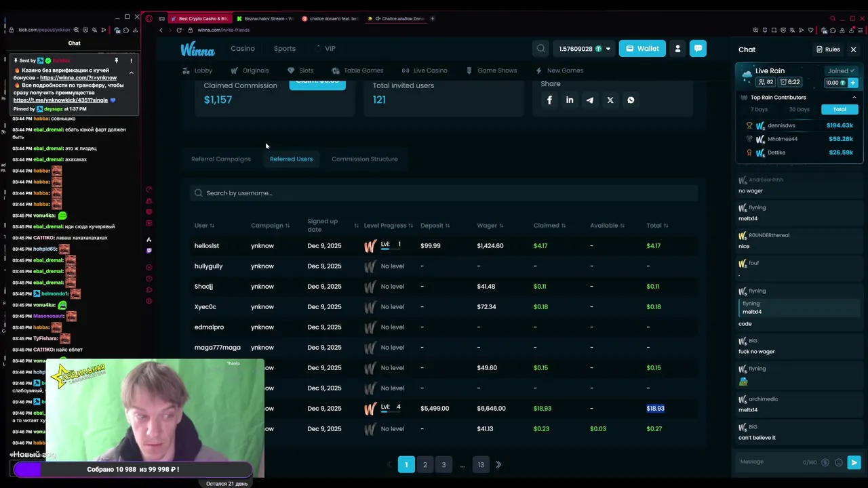Click the plus button beside 10.00 rain amount
This screenshot has width=868, height=488.
click(853, 83)
